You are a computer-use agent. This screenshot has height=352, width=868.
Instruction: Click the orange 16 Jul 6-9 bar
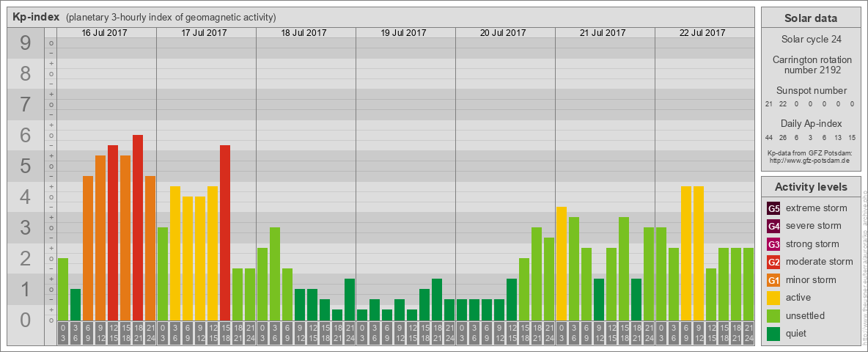88,249
